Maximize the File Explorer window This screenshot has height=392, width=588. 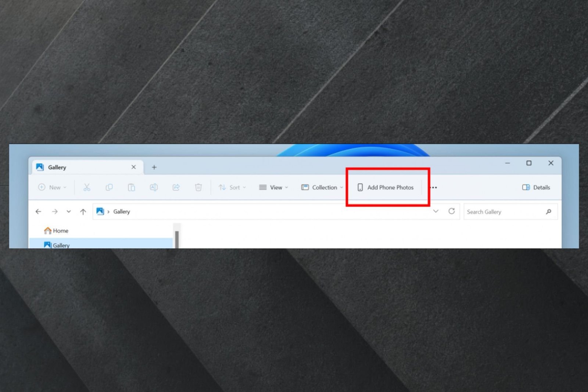529,163
